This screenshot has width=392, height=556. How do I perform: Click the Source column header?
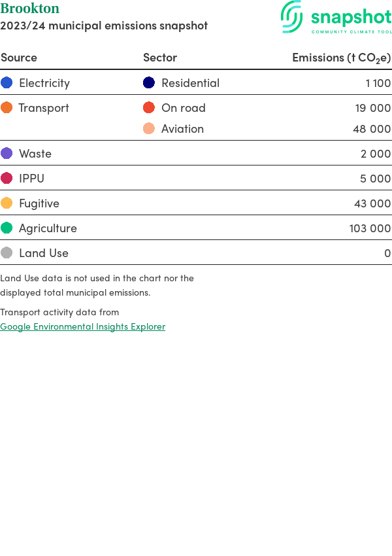(19, 58)
